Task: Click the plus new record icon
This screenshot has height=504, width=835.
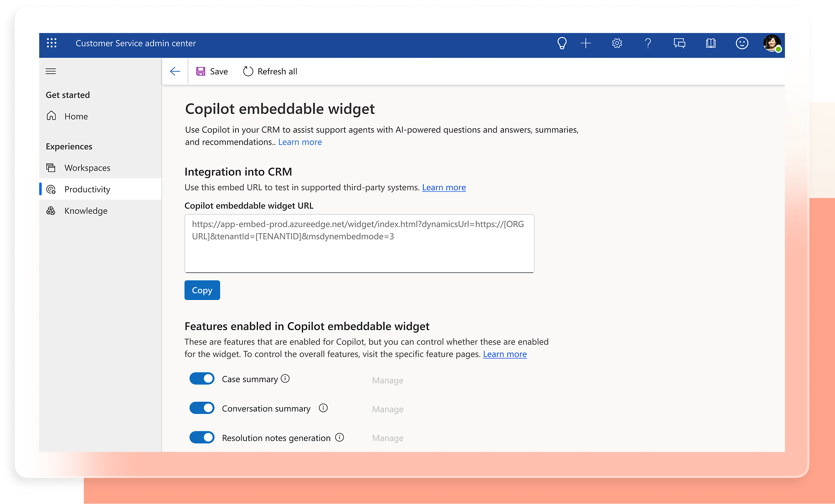Action: pyautogui.click(x=586, y=43)
